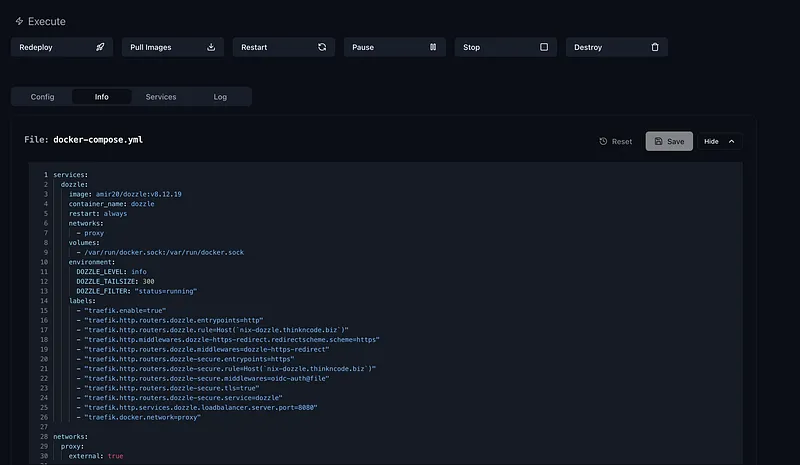
Task: Open the Services tab
Action: 161,96
